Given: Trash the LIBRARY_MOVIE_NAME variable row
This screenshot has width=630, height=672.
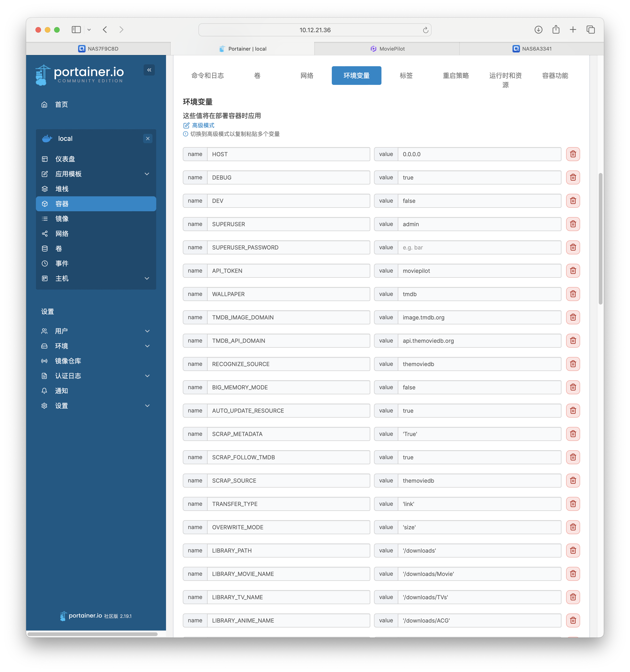Looking at the screenshot, I should (573, 574).
